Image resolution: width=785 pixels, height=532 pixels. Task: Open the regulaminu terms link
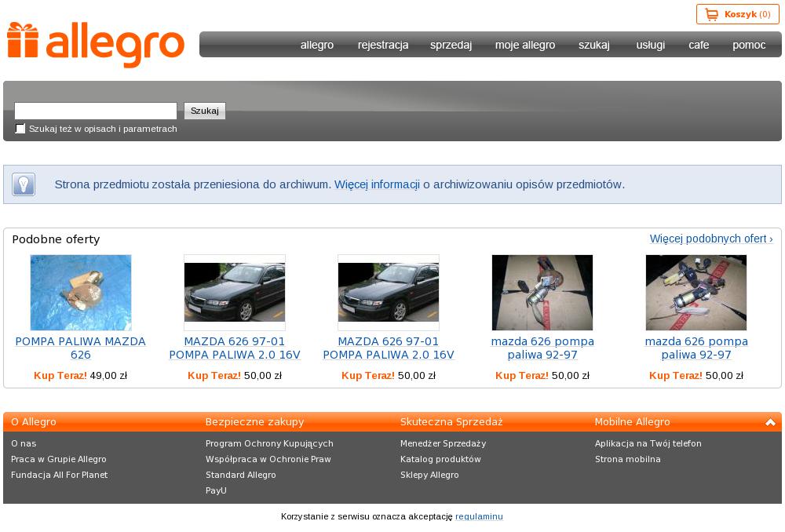click(479, 516)
